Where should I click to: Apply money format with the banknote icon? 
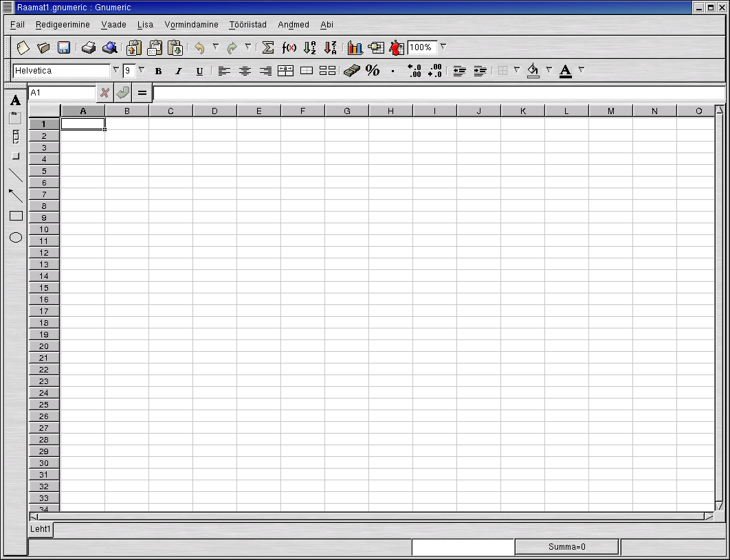point(351,70)
